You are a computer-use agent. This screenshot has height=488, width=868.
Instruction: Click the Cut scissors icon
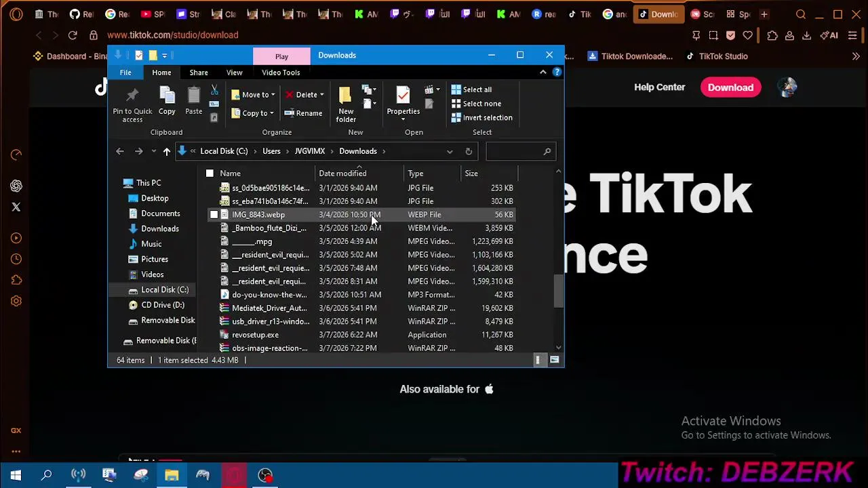click(x=214, y=90)
